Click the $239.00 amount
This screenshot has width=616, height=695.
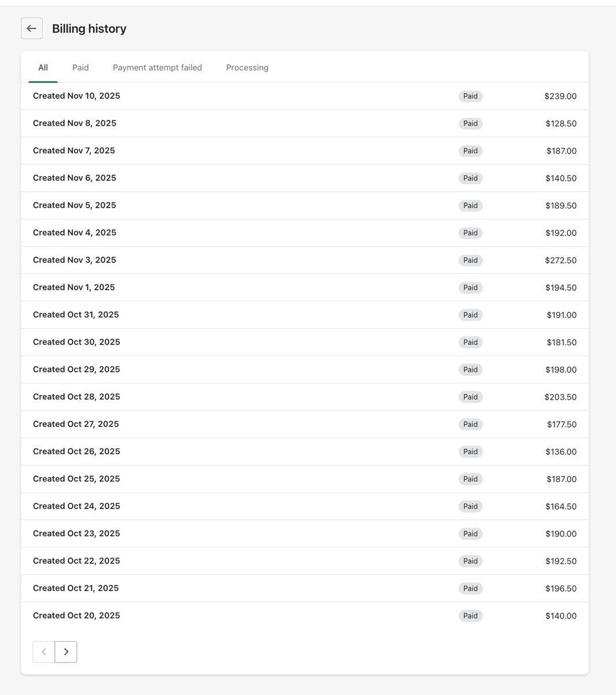560,96
